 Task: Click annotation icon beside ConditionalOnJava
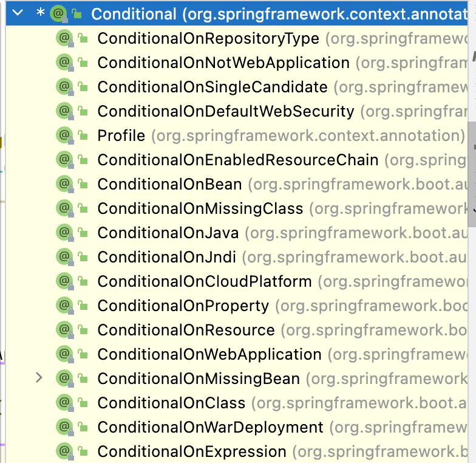(x=63, y=233)
